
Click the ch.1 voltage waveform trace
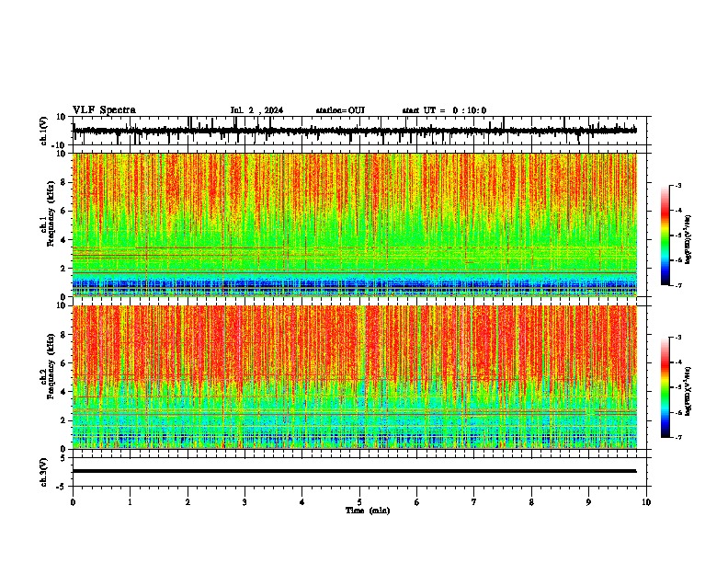click(x=355, y=131)
